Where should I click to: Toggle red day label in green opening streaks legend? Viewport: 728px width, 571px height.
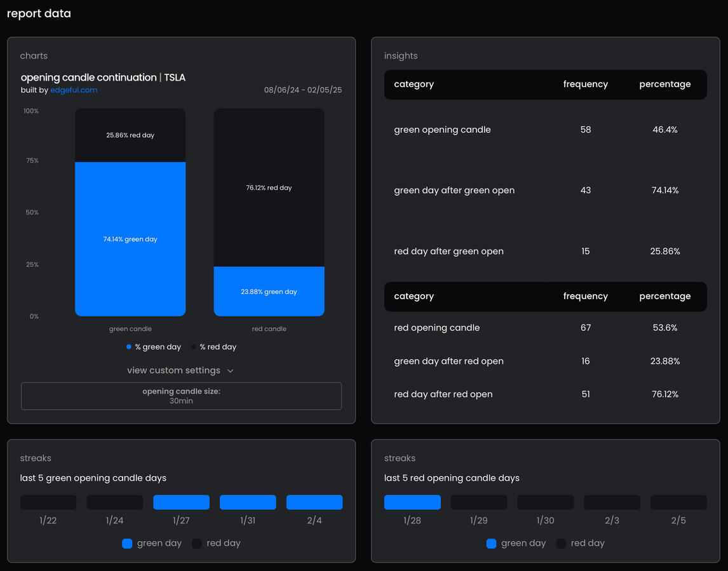[223, 543]
